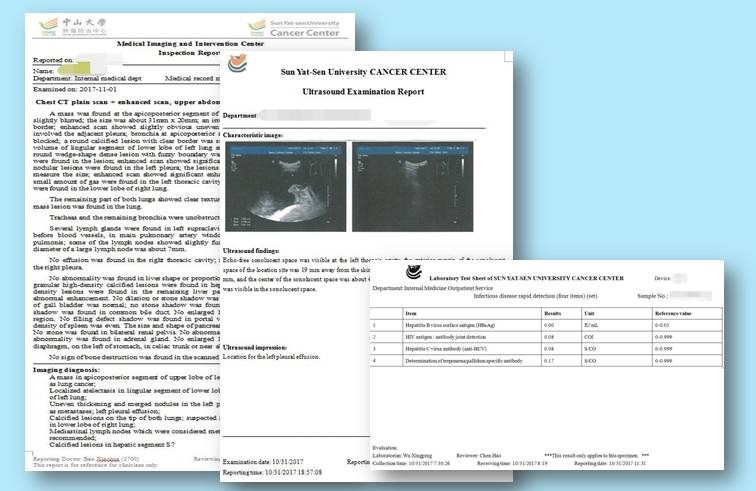Click the 0.08 result in the anti-HCV row
Image resolution: width=756 pixels, height=491 pixels.
click(x=549, y=349)
